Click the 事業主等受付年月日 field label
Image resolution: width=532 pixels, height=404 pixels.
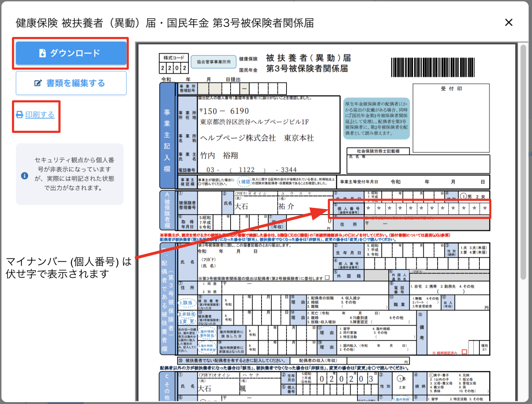(359, 182)
